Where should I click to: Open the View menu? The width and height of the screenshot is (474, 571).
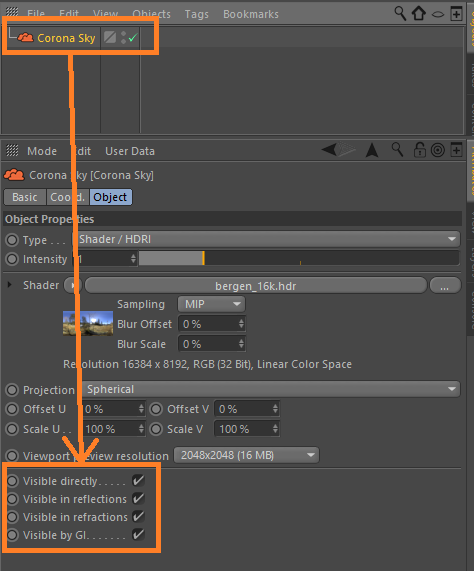pyautogui.click(x=105, y=14)
